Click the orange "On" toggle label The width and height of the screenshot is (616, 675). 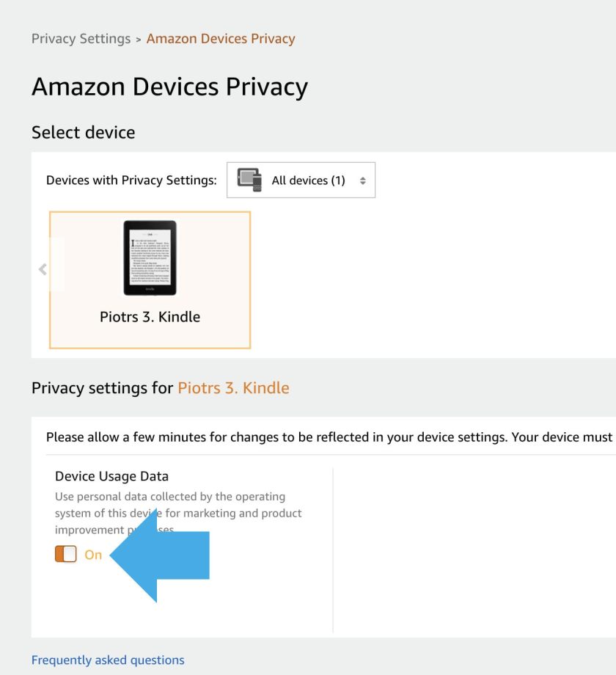pos(93,555)
